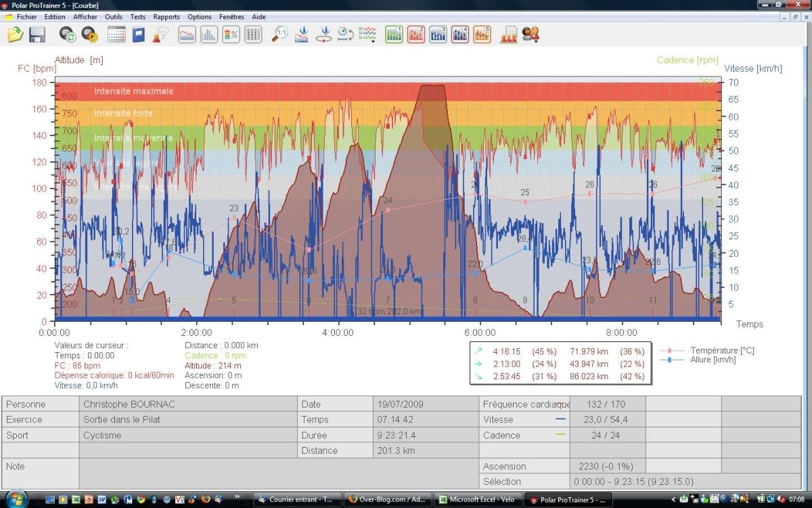Switch to Courrier entrant taskbar window
This screenshot has height=508, width=812.
tap(297, 499)
